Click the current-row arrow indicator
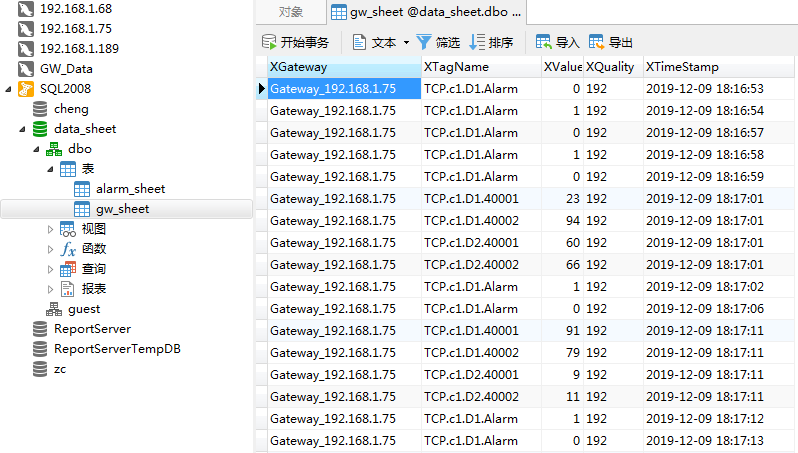 point(262,89)
